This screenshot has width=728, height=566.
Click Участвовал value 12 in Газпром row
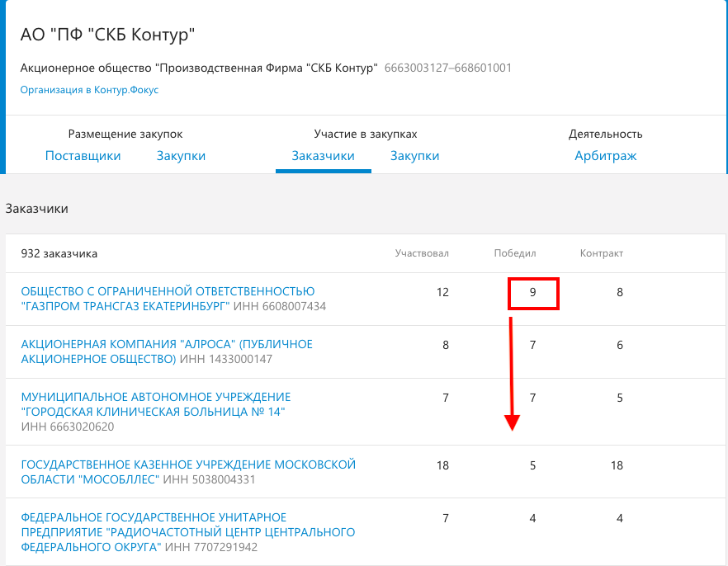[x=442, y=292]
